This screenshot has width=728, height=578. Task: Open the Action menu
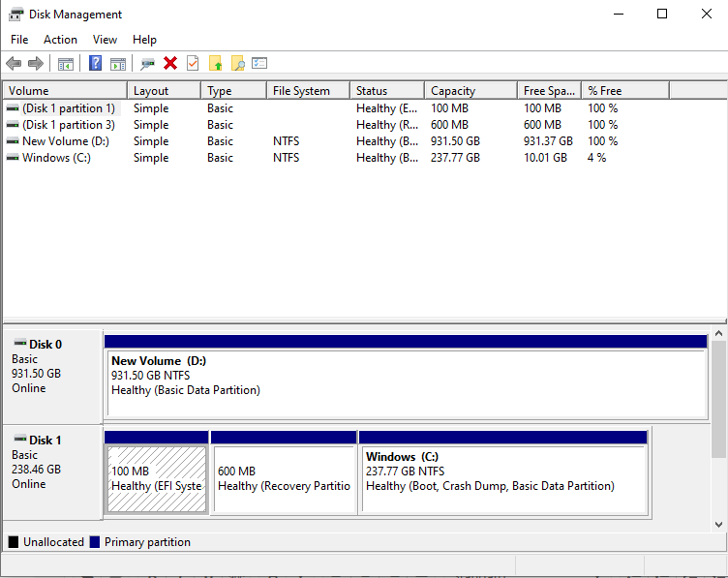[x=60, y=40]
